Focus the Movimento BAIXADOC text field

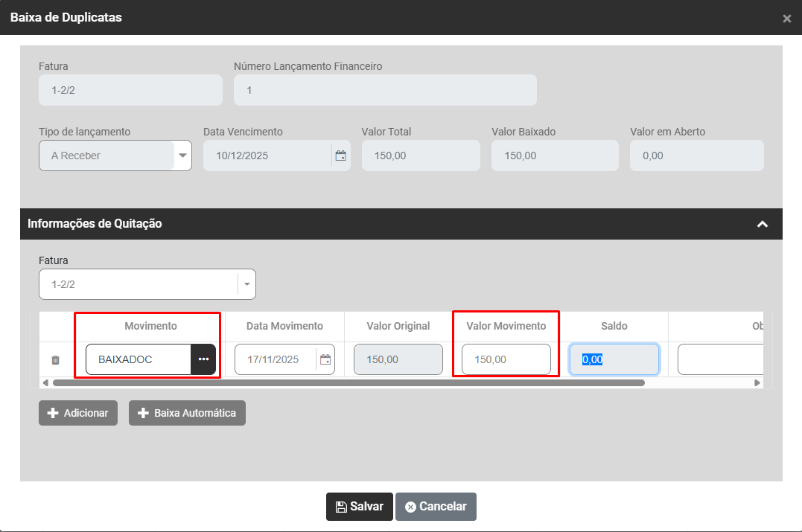139,359
